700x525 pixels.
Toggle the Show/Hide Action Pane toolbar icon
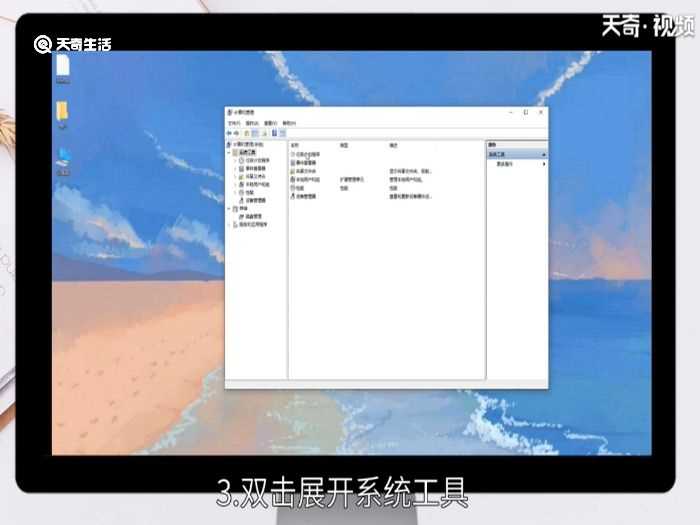pyautogui.click(x=283, y=133)
